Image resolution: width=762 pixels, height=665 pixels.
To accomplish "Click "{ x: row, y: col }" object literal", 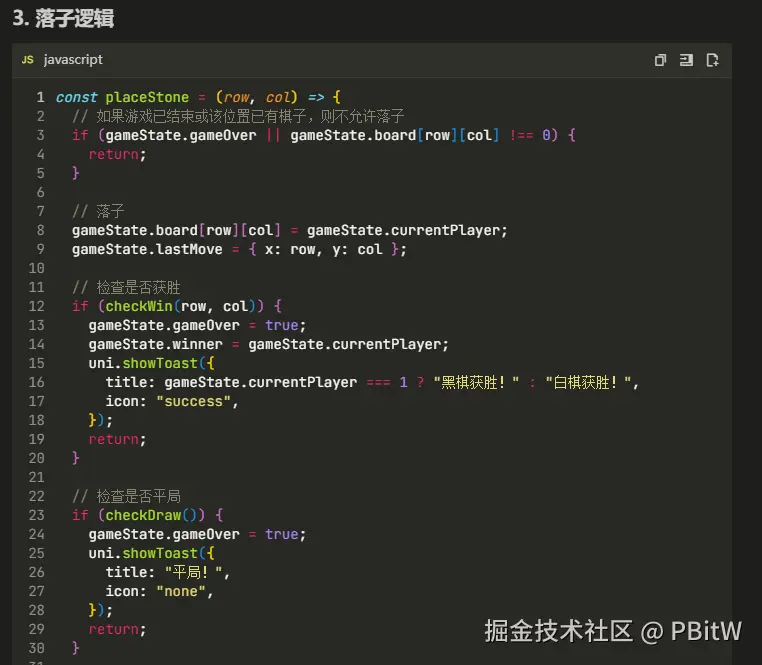I will click(324, 249).
